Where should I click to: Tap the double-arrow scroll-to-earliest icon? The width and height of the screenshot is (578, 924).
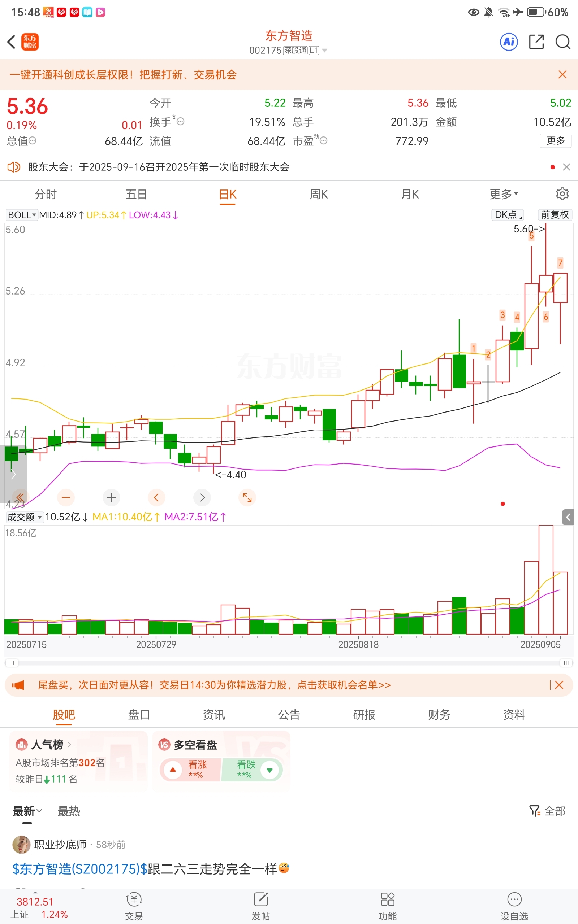(x=20, y=497)
